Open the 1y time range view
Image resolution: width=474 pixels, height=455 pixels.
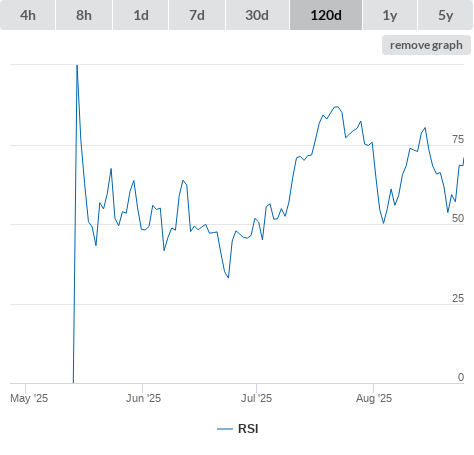pos(390,15)
